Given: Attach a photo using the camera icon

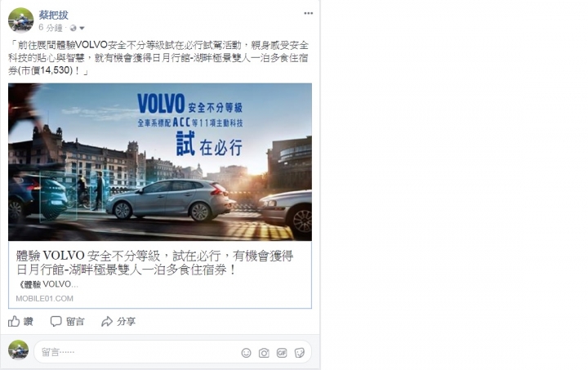Looking at the screenshot, I should pyautogui.click(x=264, y=353).
